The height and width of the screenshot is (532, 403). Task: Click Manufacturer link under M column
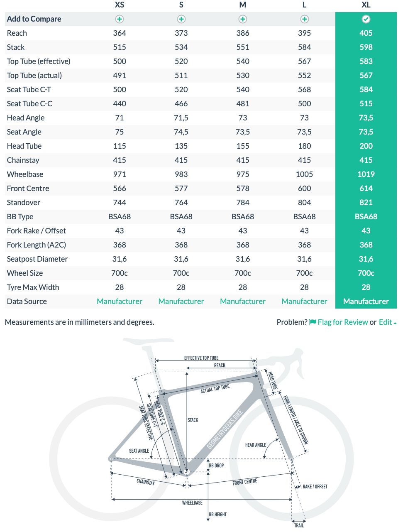(243, 301)
